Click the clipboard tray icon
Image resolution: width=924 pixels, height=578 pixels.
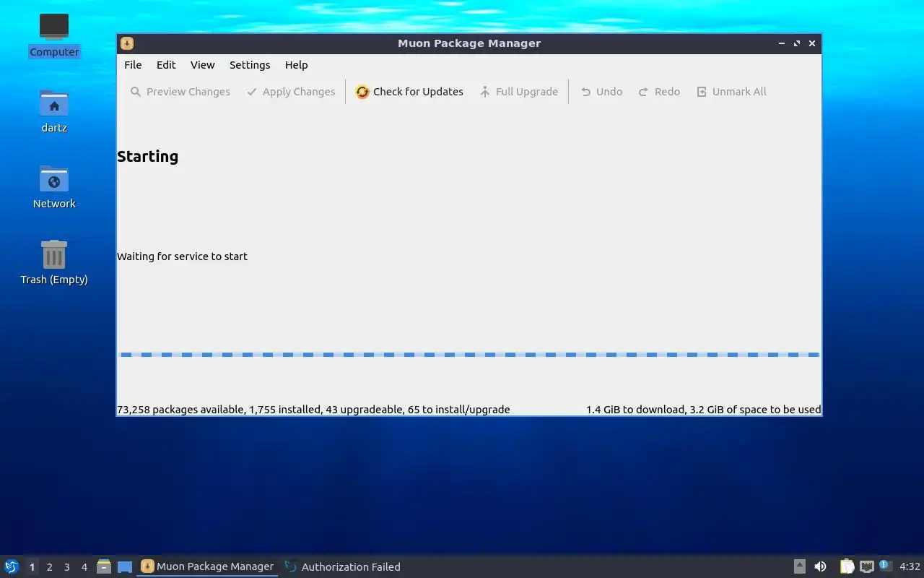847,566
